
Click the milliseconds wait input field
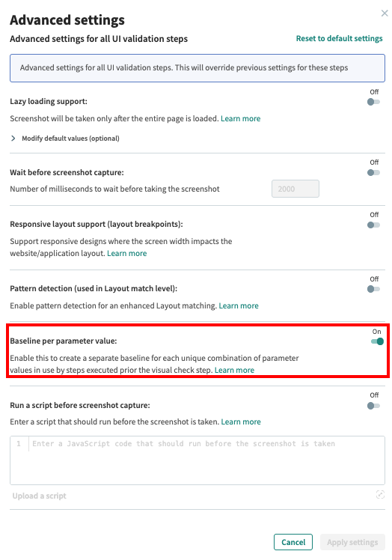295,189
